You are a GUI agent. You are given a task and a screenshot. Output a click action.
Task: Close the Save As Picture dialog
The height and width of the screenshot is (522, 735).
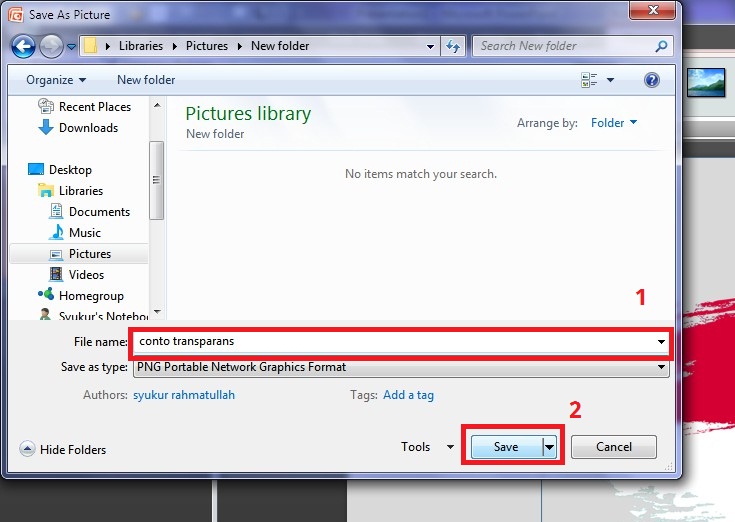click(x=653, y=9)
